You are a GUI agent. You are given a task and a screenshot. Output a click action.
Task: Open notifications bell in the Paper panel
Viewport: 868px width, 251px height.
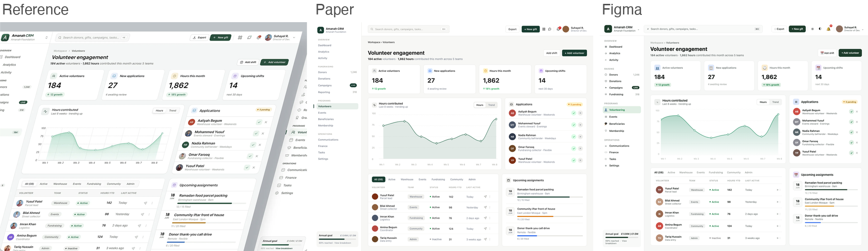(558, 29)
